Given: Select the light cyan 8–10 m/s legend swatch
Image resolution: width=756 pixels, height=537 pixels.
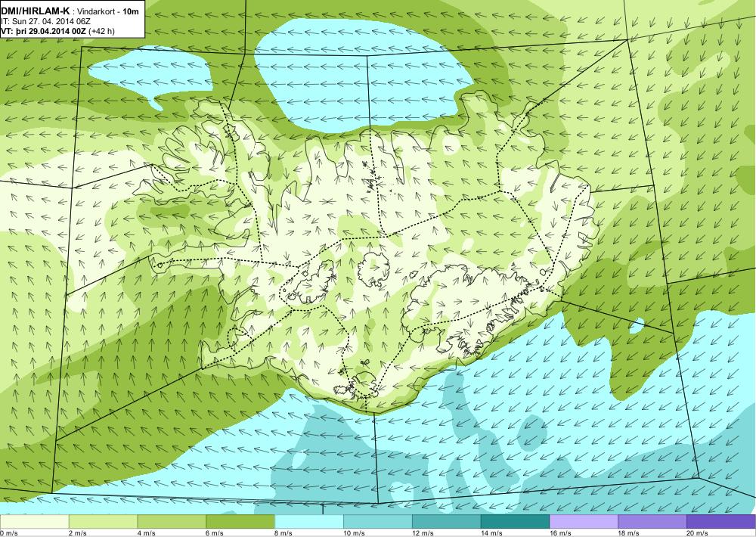Looking at the screenshot, I should pos(309,522).
